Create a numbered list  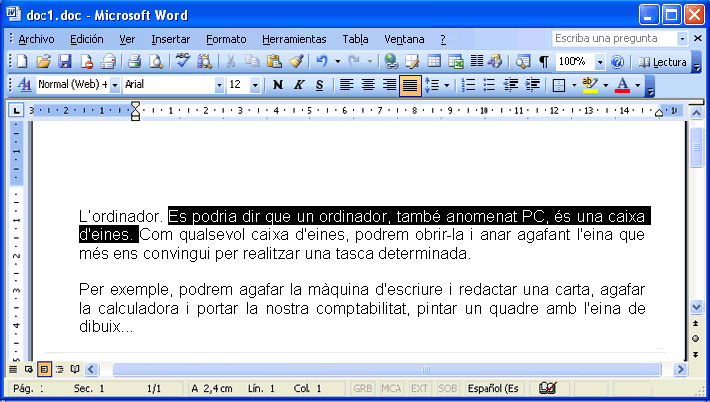click(468, 85)
